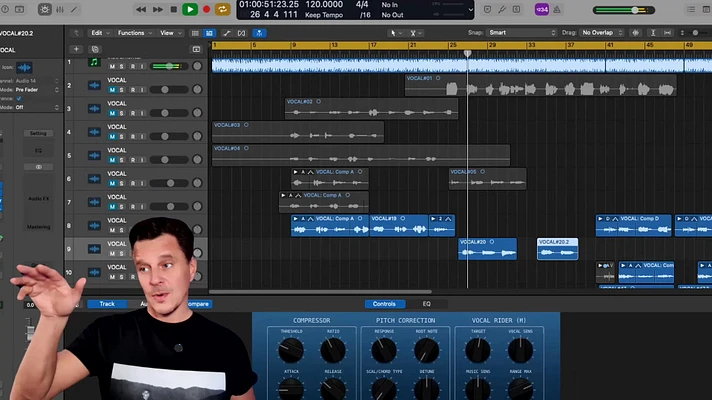The image size is (712, 400).
Task: Toggle the yellow Cycle loop button
Action: [x=222, y=10]
